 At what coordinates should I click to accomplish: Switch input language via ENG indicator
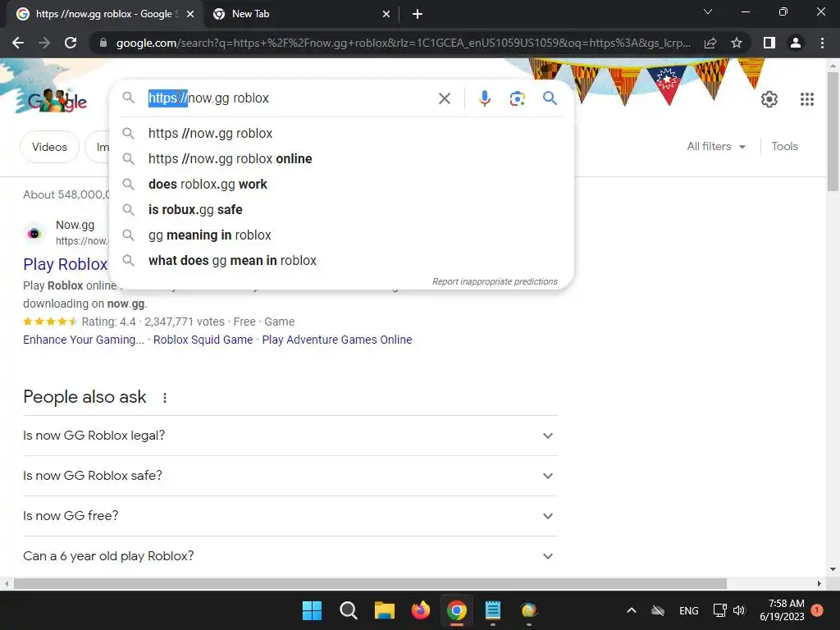(x=688, y=610)
